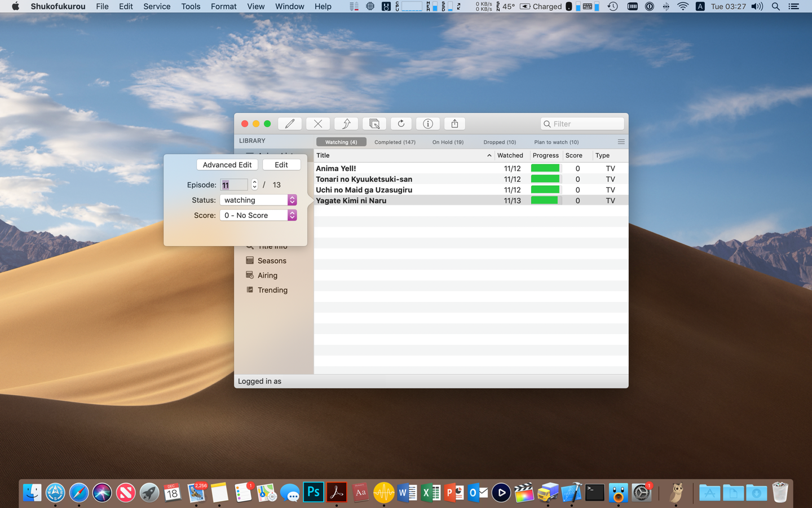The width and height of the screenshot is (812, 508).
Task: Click the Yagate Kimi ni Naru progress bar
Action: pos(546,200)
